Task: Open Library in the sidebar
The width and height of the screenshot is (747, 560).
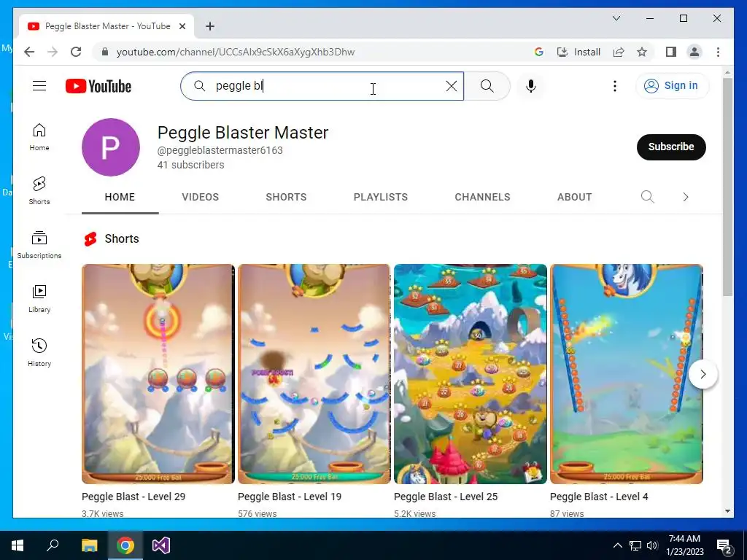Action: point(39,298)
